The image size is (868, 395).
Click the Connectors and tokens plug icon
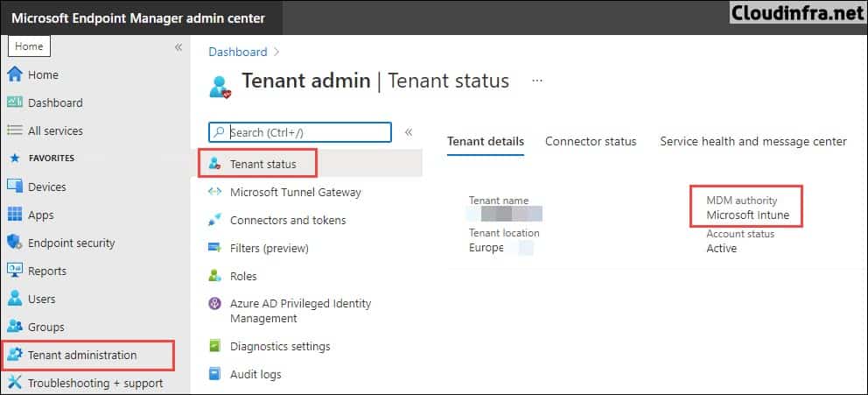coord(214,220)
